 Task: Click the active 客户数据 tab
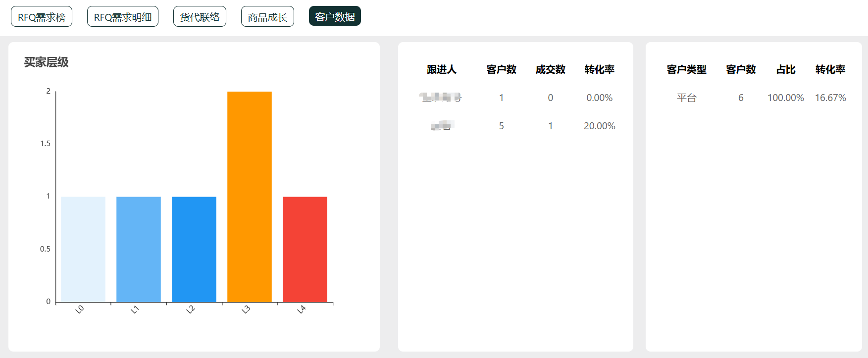click(335, 16)
